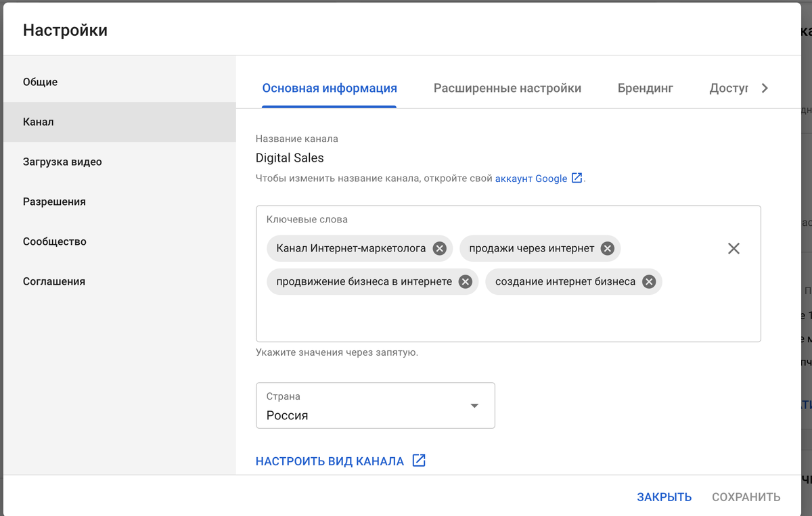Open the 'Страна' country dropdown
The height and width of the screenshot is (516, 812).
click(376, 405)
